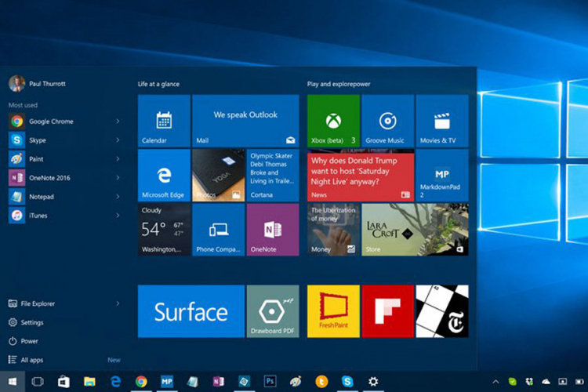The image size is (588, 392).
Task: Open the Mail tile
Action: pos(245,121)
